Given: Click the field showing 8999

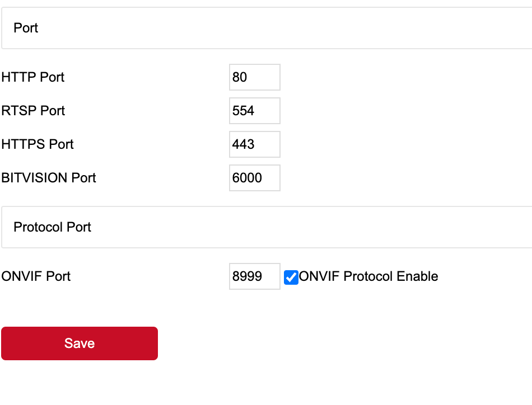Looking at the screenshot, I should [254, 276].
